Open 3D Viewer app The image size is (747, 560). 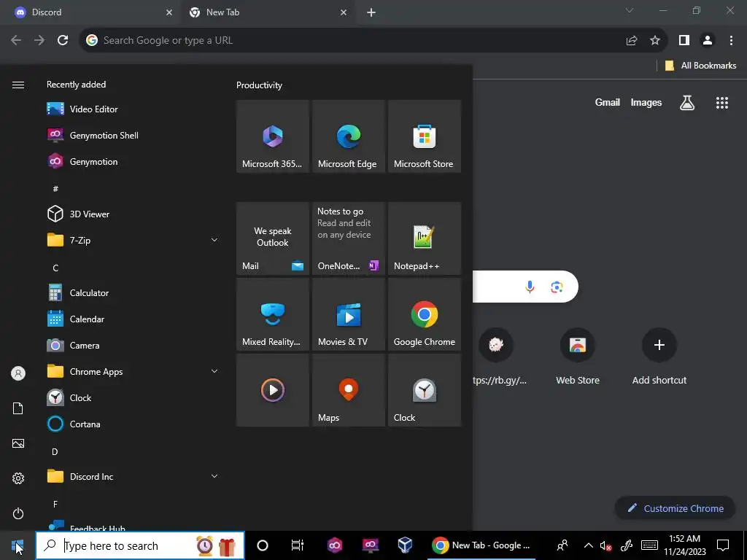click(x=133, y=214)
